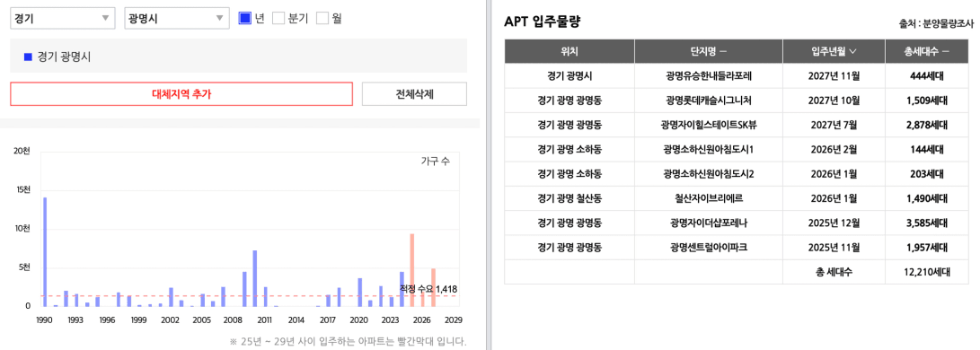
Task: Sort by 입주년월 column header
Action: point(834,51)
